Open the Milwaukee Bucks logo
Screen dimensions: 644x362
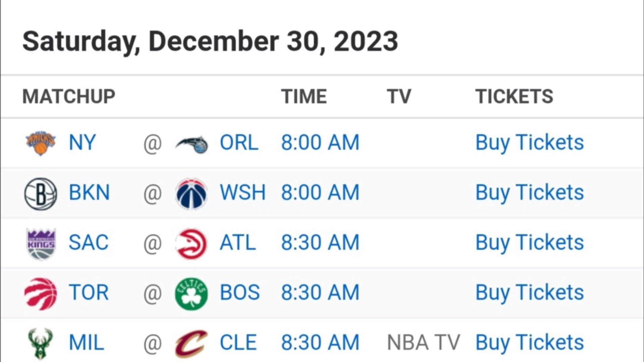(x=40, y=344)
